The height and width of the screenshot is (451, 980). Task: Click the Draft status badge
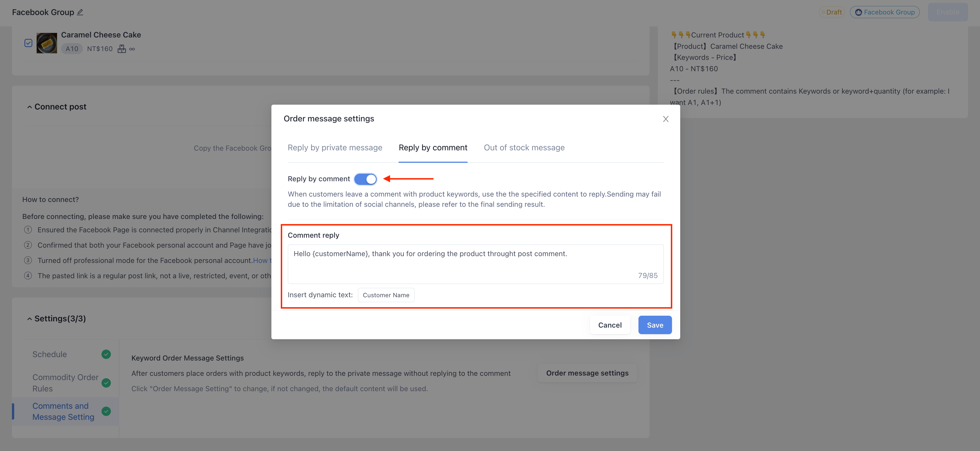tap(831, 12)
